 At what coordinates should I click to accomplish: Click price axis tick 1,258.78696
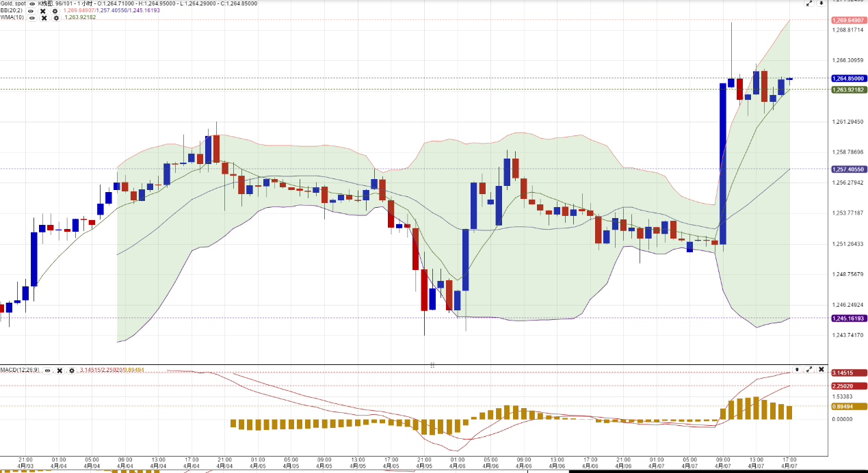[847, 152]
